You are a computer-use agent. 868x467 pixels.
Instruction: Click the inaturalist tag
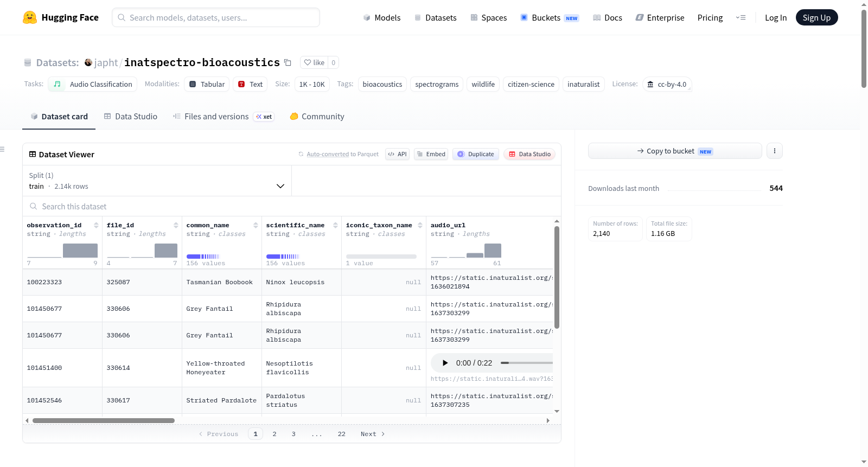click(583, 84)
